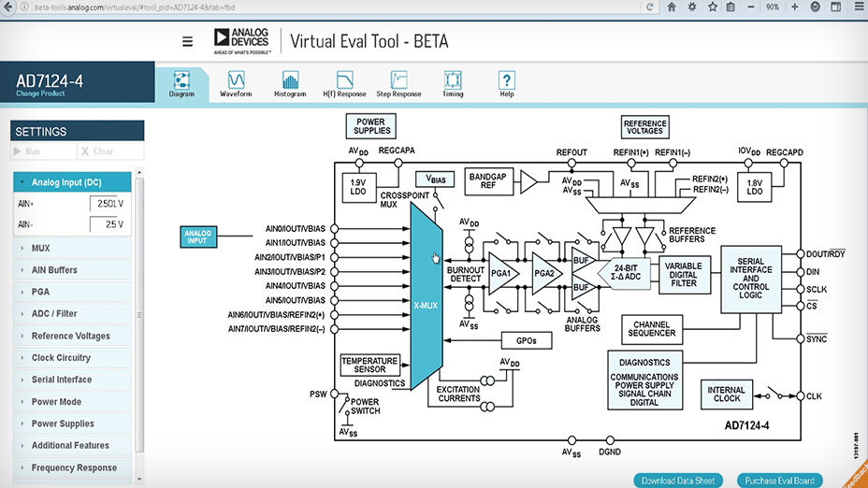Collapse the Analog Input (DC) section
The height and width of the screenshot is (488, 868).
click(72, 182)
